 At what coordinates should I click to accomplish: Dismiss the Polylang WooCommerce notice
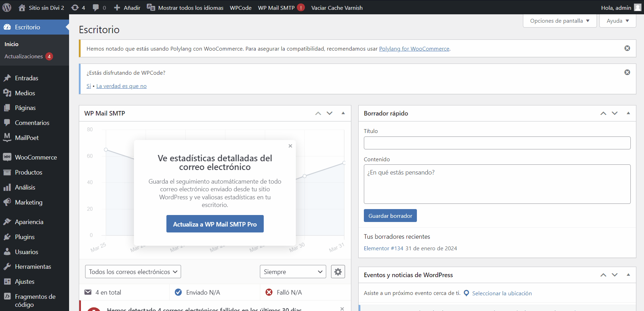(627, 48)
